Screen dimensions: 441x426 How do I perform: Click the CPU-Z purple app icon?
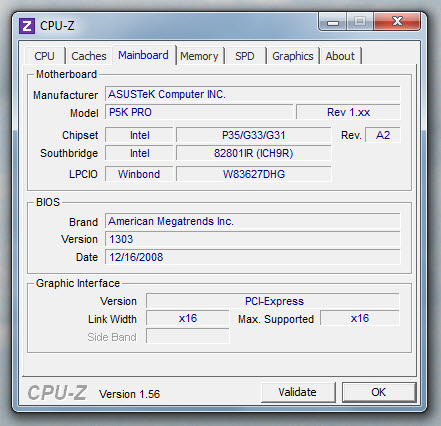tap(27, 26)
